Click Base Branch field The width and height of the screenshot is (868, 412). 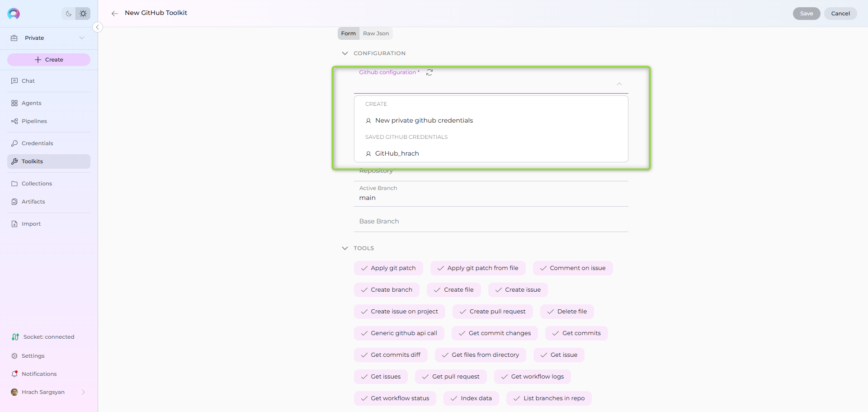click(491, 221)
